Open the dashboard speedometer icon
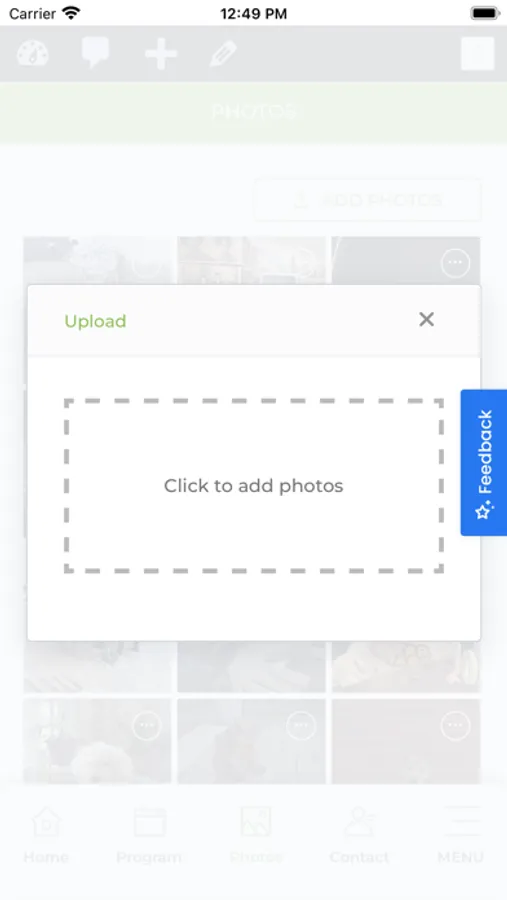507x900 pixels. pos(33,54)
